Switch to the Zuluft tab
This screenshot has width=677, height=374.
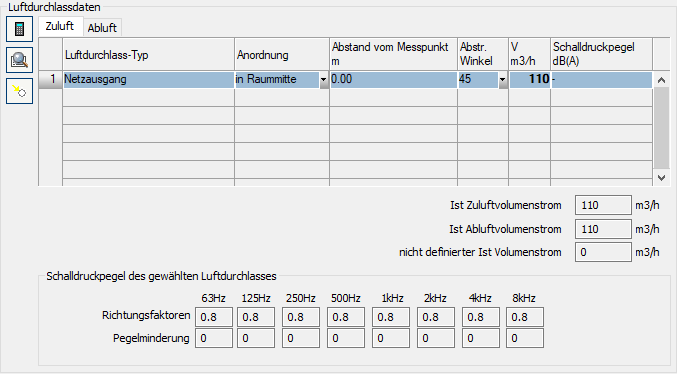tap(60, 26)
